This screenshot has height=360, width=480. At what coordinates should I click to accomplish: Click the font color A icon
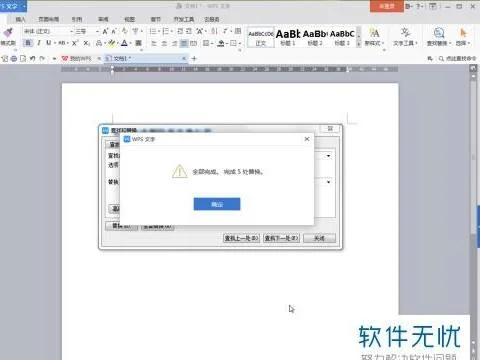click(x=124, y=43)
